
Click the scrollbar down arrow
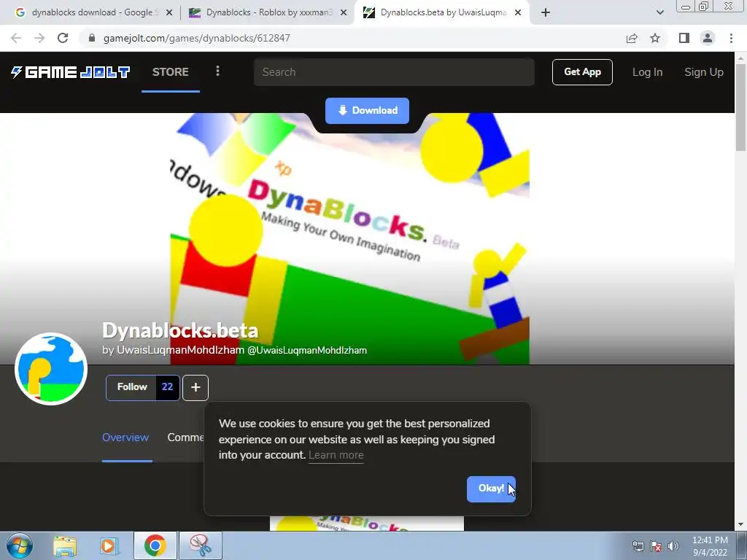741,525
